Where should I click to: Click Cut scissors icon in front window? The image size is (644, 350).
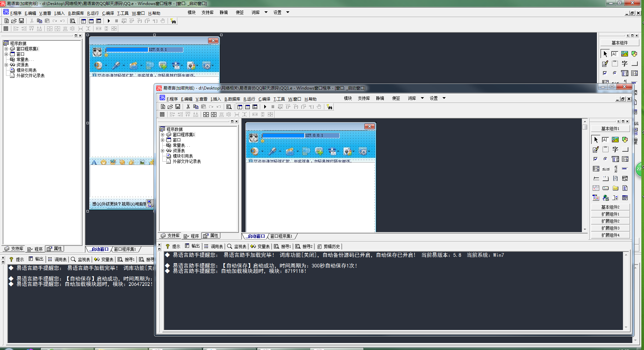(x=188, y=107)
